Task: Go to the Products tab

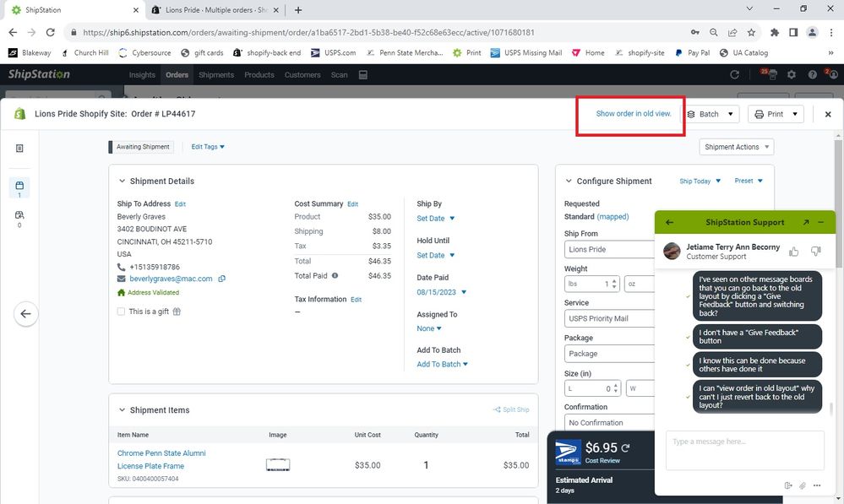Action: click(x=259, y=75)
